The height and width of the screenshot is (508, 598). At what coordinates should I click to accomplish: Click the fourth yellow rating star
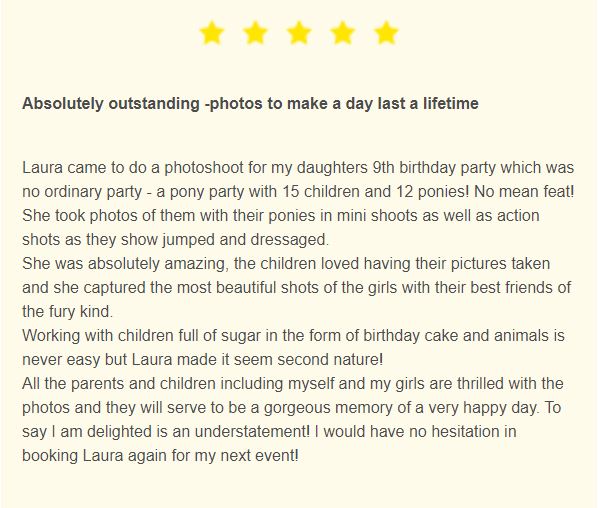pos(342,33)
